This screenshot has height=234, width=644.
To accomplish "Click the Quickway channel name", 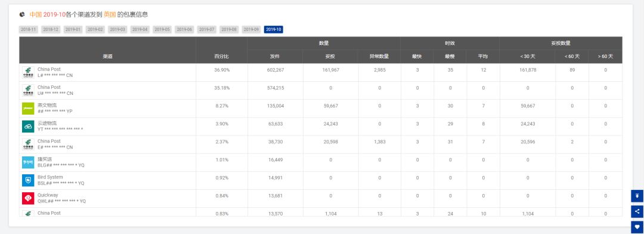I will tap(48, 195).
